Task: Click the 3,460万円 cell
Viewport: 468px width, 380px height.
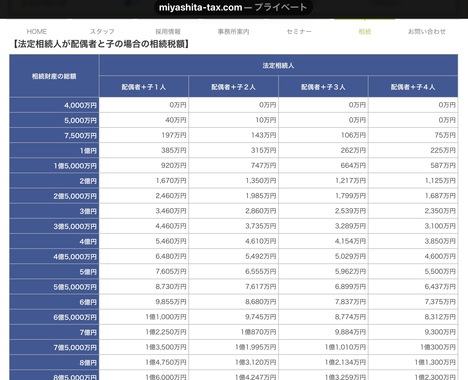Action: pyautogui.click(x=144, y=211)
